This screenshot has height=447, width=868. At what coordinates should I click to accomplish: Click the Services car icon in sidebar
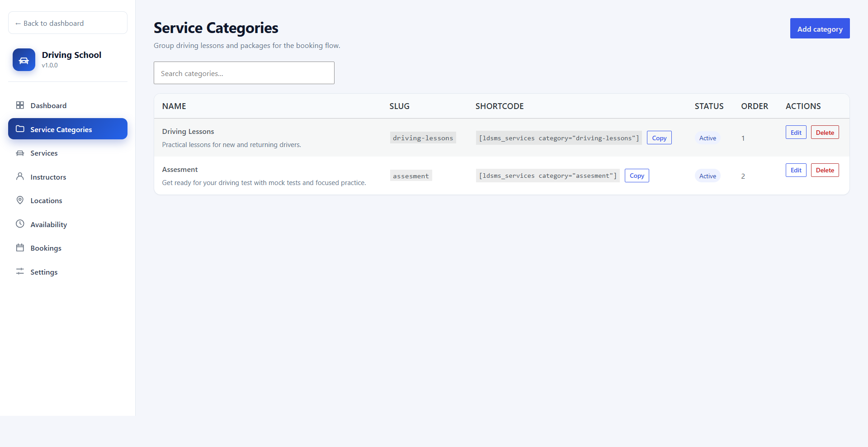[20, 153]
